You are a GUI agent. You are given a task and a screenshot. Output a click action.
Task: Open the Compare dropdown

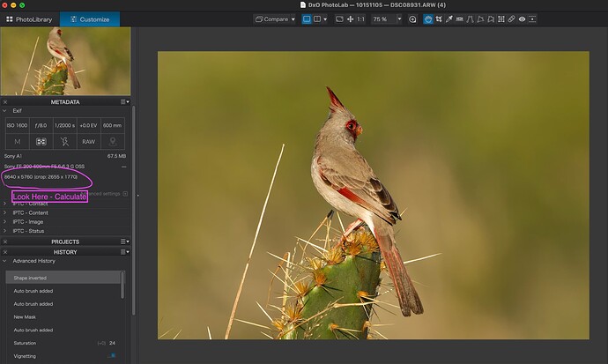275,19
